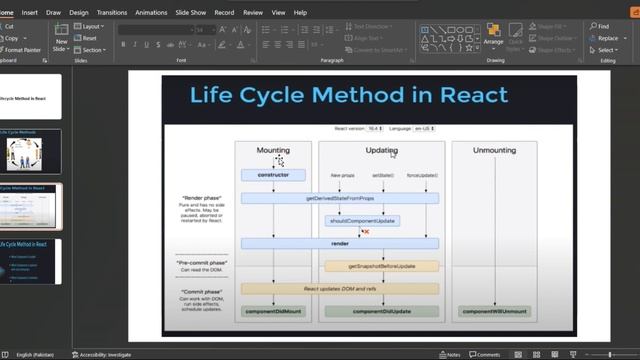Open the Slide Show tab
The height and width of the screenshot is (360, 640).
pyautogui.click(x=191, y=13)
